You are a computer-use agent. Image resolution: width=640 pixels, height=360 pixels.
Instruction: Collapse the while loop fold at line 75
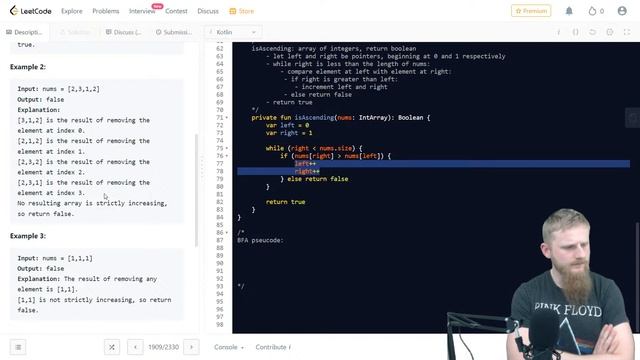[x=227, y=148]
